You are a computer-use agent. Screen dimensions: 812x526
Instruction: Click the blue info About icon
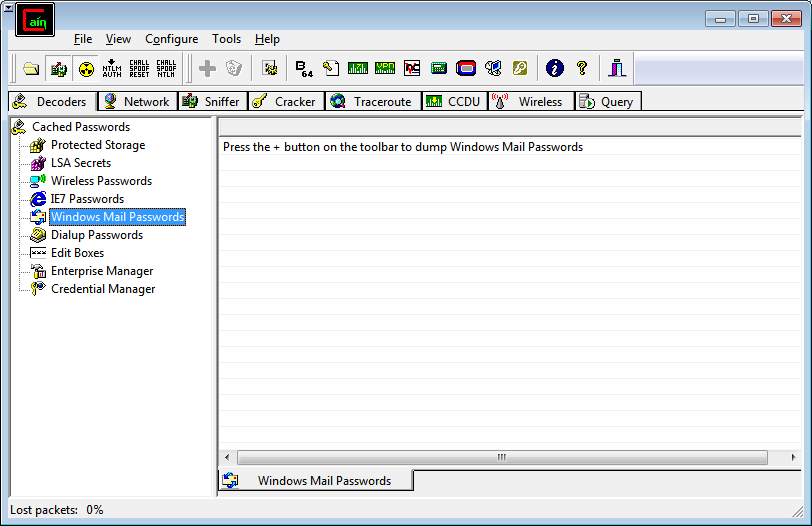(555, 69)
